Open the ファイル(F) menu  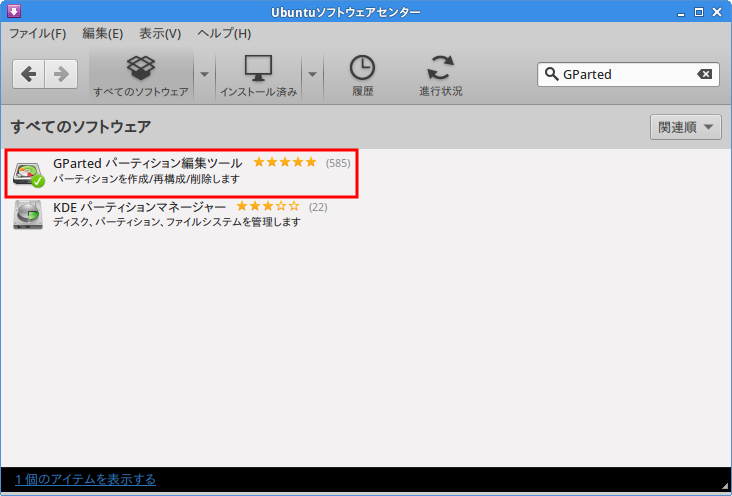(x=37, y=33)
